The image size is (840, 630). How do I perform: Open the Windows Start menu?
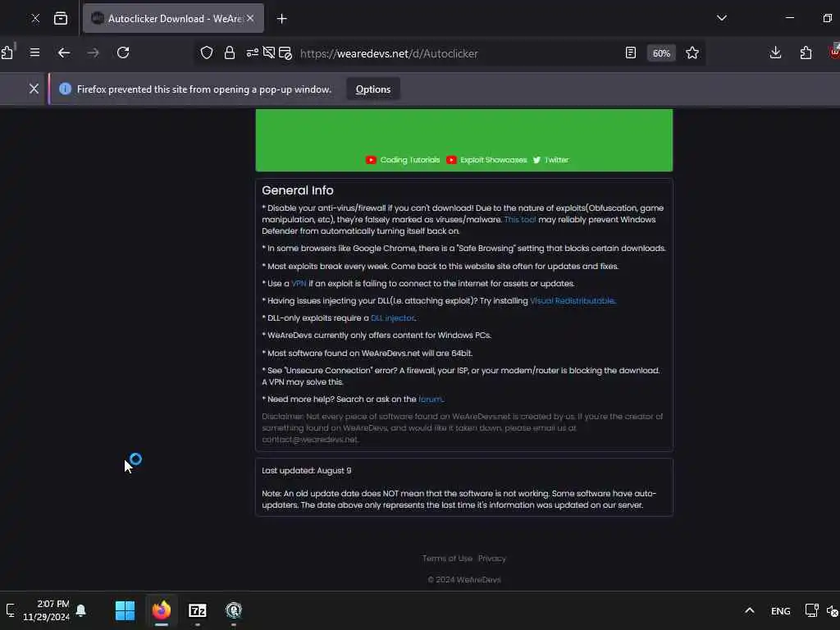click(x=126, y=610)
